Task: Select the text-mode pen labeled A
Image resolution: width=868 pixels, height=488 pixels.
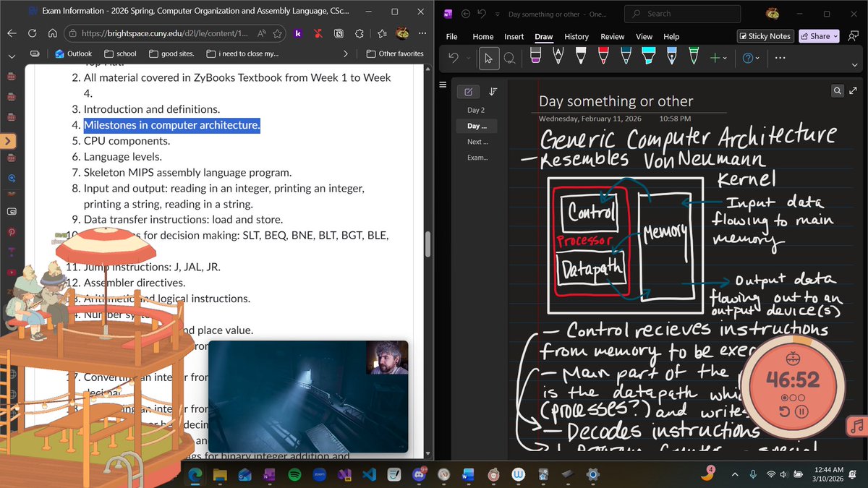Action: point(558,57)
